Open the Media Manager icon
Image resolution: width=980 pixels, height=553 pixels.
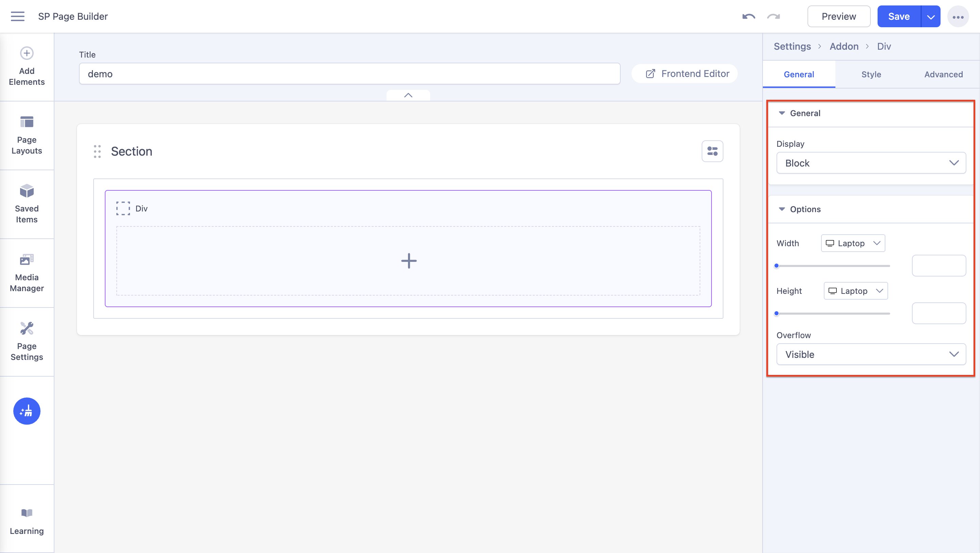[x=27, y=260]
